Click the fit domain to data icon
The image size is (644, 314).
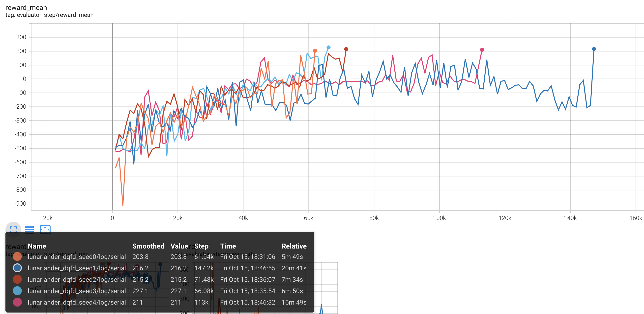coord(45,229)
